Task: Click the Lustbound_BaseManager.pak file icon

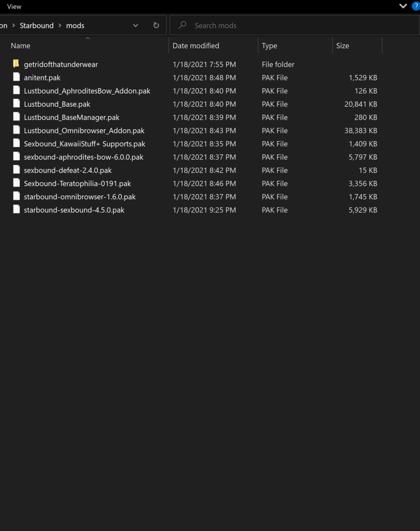Action: point(16,117)
